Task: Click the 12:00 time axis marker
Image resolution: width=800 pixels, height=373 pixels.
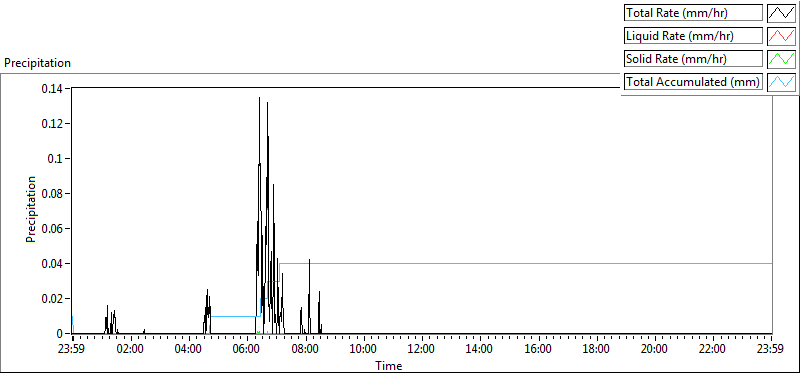Action: point(422,350)
